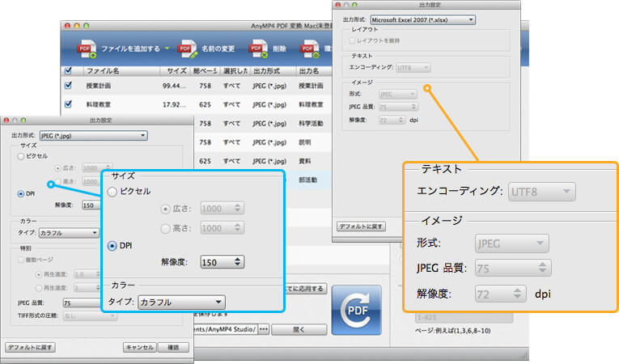Click the すべてに応用する button
619x364 pixels.
(305, 289)
